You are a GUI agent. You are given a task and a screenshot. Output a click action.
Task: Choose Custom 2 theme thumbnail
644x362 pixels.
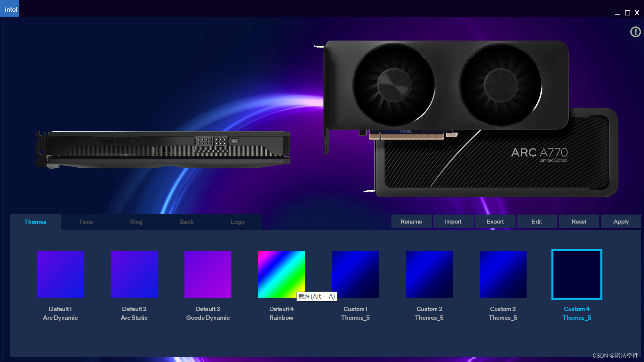point(429,274)
